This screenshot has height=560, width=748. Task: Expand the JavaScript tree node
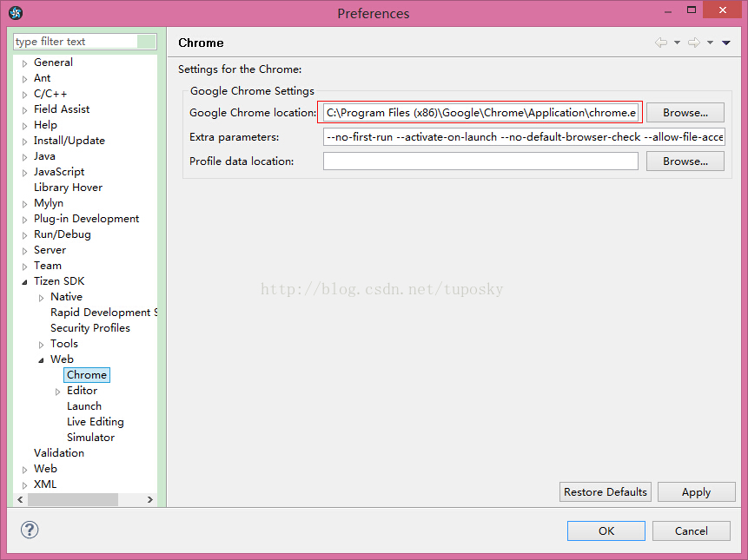pyautogui.click(x=25, y=173)
